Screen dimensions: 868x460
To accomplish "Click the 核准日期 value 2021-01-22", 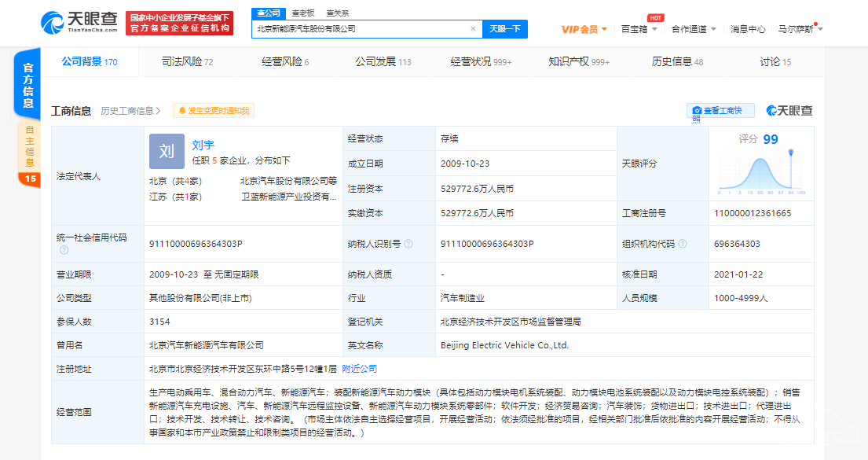I will (738, 274).
